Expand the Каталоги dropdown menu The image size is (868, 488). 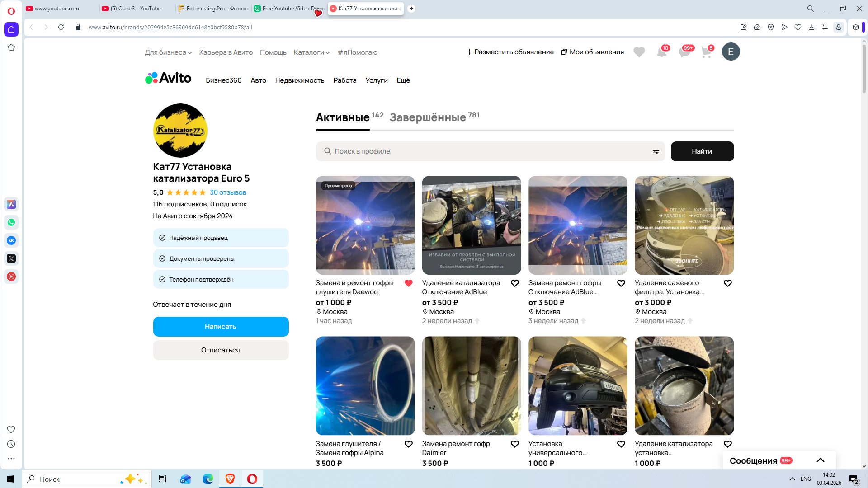pos(311,52)
